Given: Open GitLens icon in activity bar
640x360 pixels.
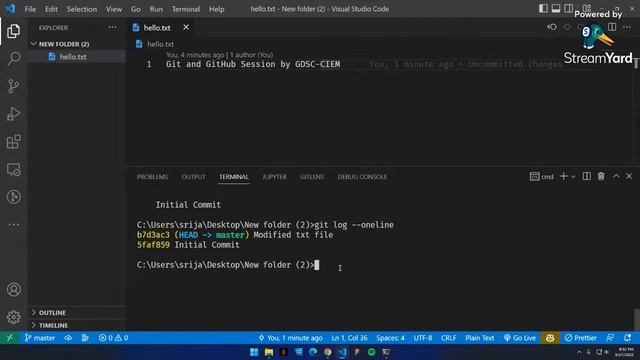Looking at the screenshot, I should point(13,197).
